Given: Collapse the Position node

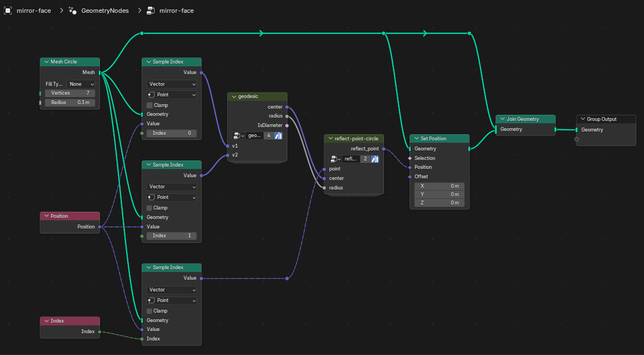Looking at the screenshot, I should (46, 216).
